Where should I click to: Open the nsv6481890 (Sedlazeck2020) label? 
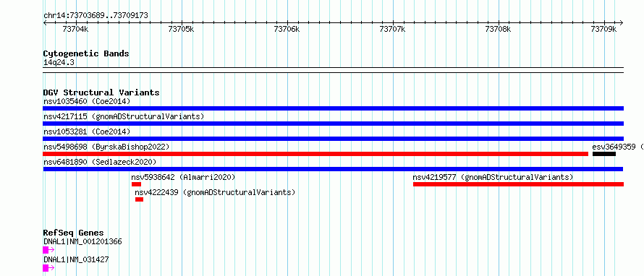100,162
